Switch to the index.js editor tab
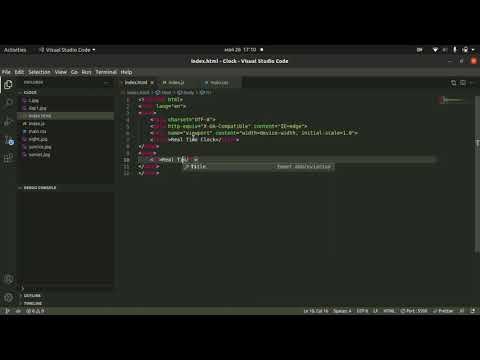 176,83
